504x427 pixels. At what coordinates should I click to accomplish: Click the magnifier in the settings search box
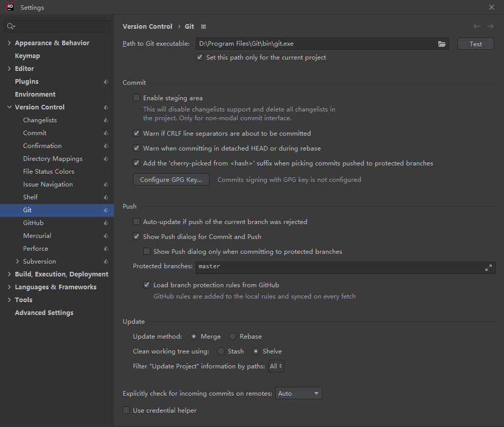click(10, 25)
